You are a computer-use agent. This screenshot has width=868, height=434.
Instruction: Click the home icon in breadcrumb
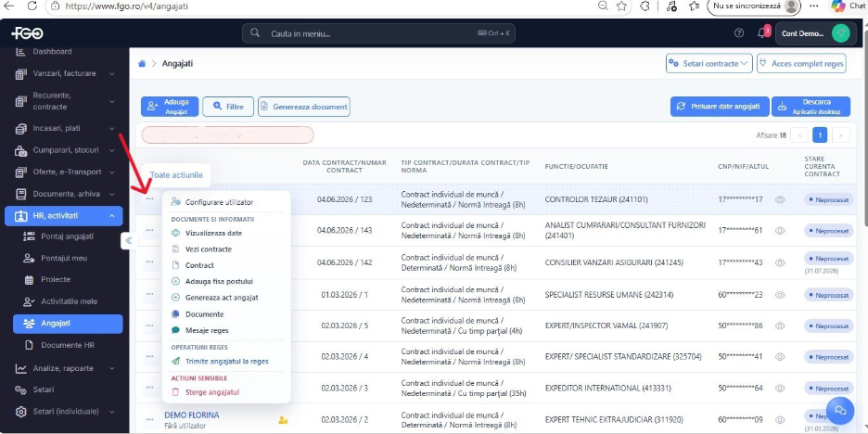pyautogui.click(x=142, y=64)
